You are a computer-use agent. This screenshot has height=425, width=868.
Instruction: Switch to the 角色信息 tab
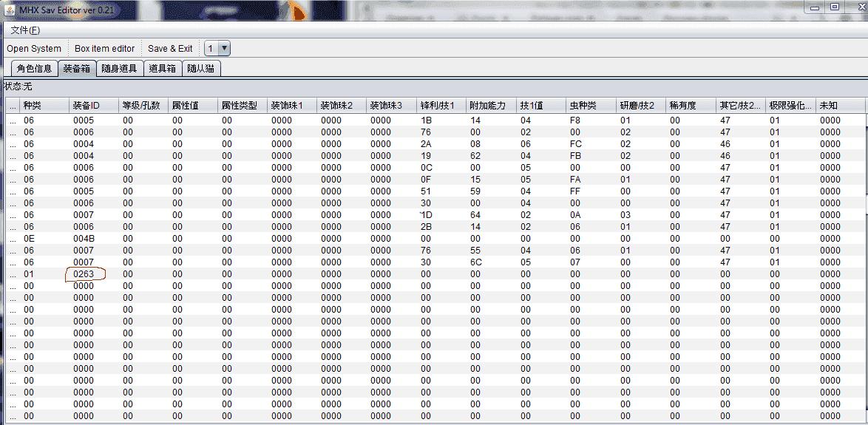pos(34,69)
